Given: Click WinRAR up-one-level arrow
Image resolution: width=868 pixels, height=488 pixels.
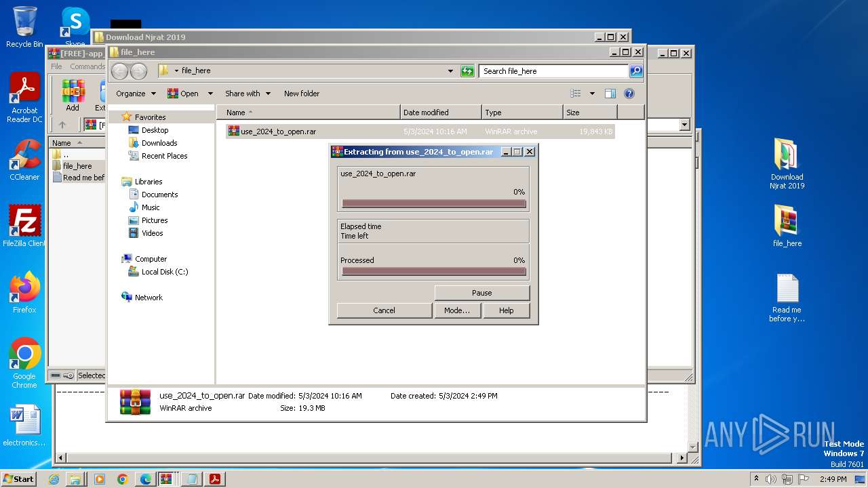Looking at the screenshot, I should 62,125.
